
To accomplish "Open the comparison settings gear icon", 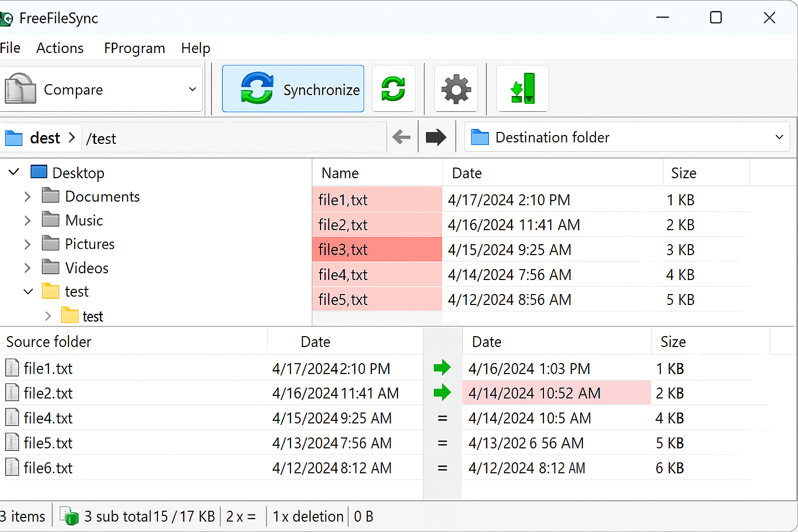I will pos(456,88).
